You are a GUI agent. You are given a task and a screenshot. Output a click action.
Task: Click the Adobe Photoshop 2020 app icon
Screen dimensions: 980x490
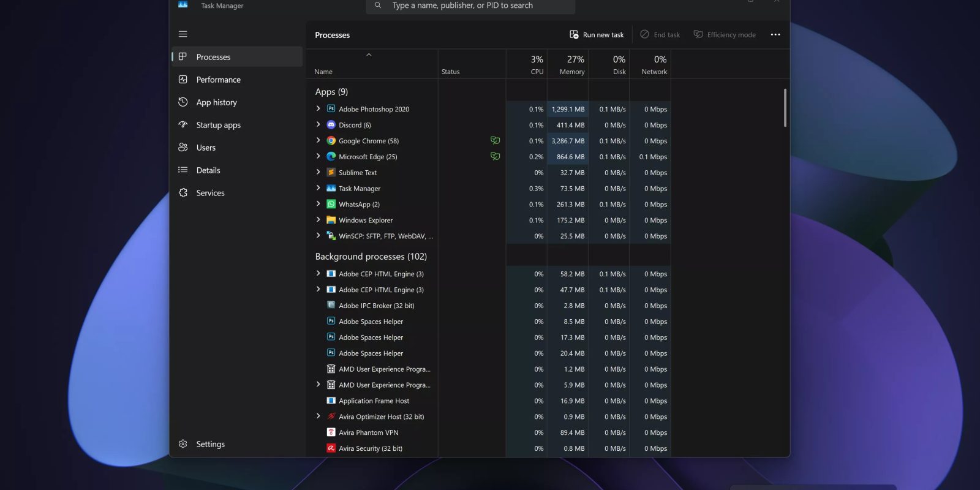pyautogui.click(x=331, y=108)
